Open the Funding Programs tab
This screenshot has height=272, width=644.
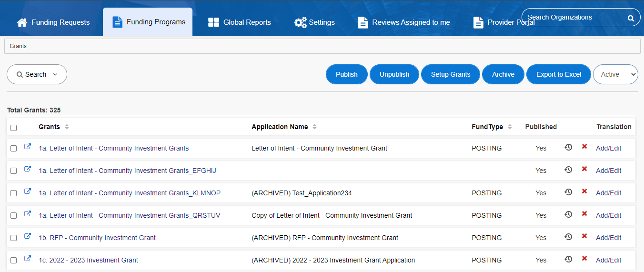pos(148,22)
